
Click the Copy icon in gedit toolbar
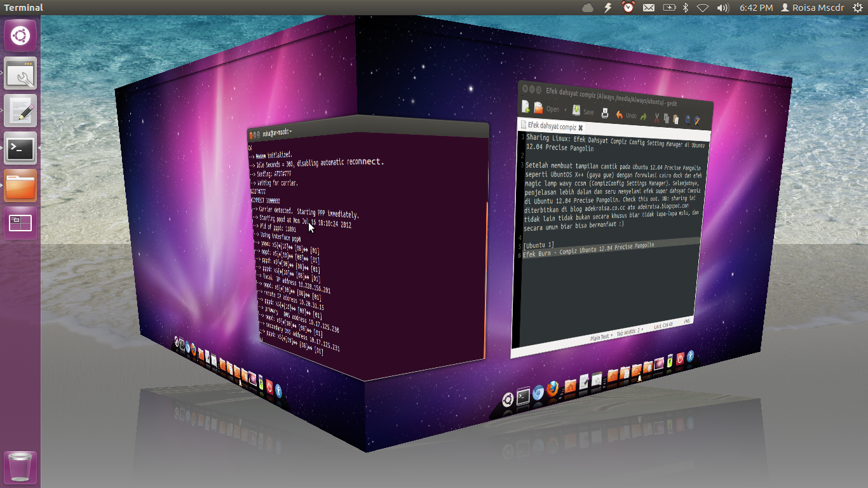(667, 118)
